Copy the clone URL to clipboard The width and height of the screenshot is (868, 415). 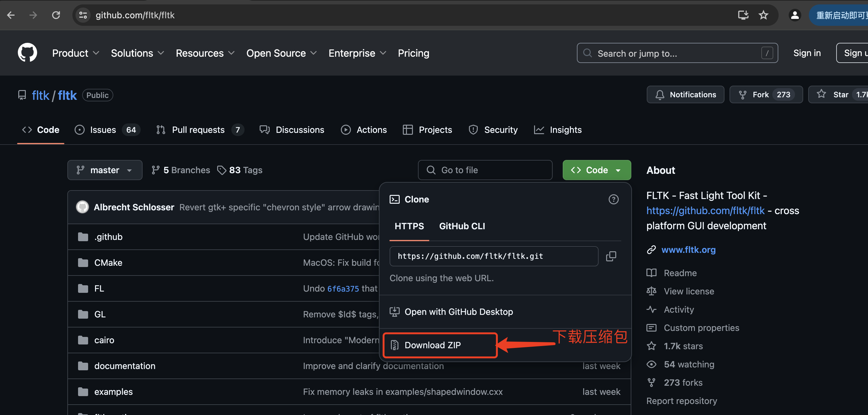[611, 256]
